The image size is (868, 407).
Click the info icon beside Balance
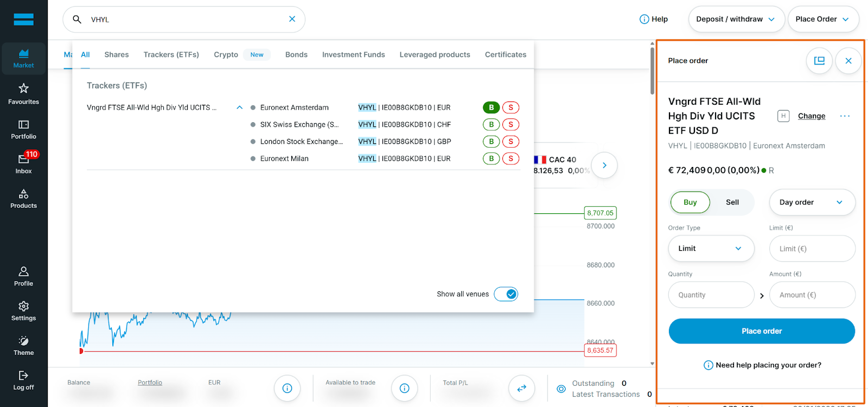coord(287,388)
